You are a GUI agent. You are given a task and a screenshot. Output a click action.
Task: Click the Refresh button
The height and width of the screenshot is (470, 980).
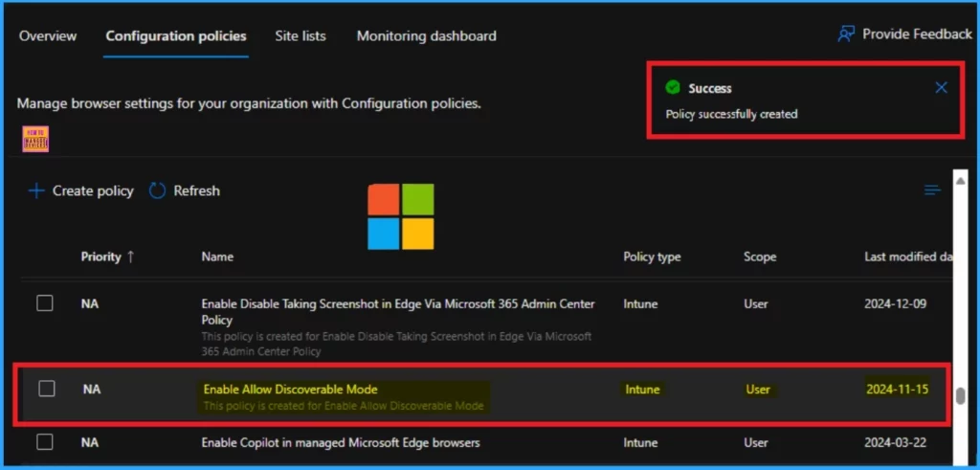coord(185,190)
